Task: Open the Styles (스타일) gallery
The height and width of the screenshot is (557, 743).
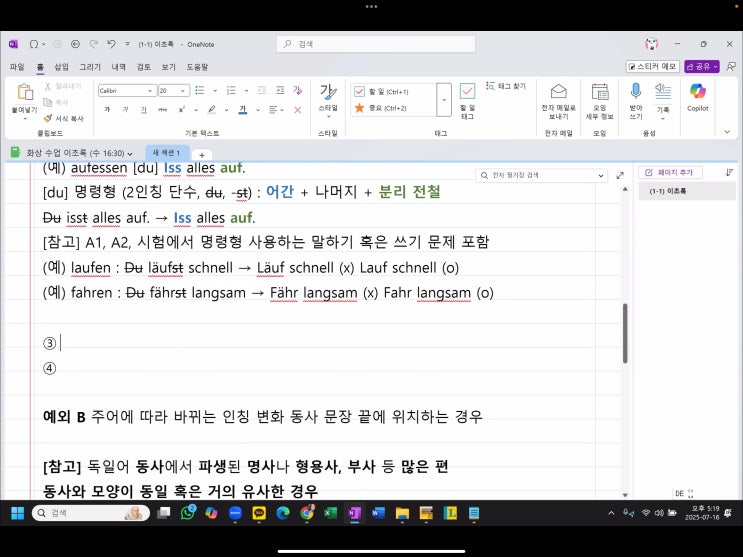Action: (x=328, y=101)
